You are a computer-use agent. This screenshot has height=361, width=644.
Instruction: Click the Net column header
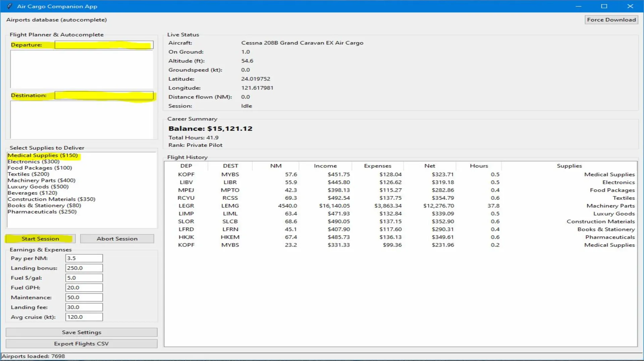pyautogui.click(x=429, y=166)
